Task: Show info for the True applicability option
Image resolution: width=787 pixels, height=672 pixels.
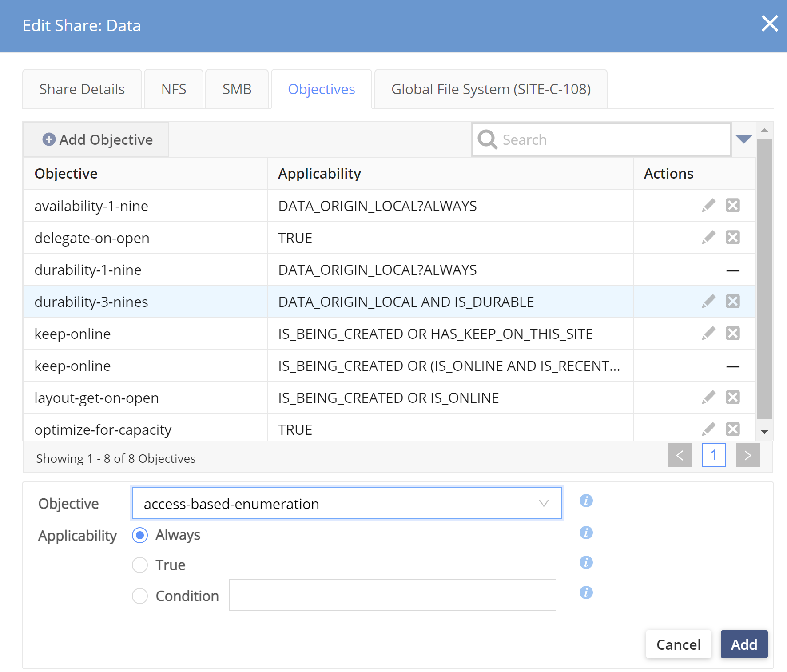Action: click(586, 563)
